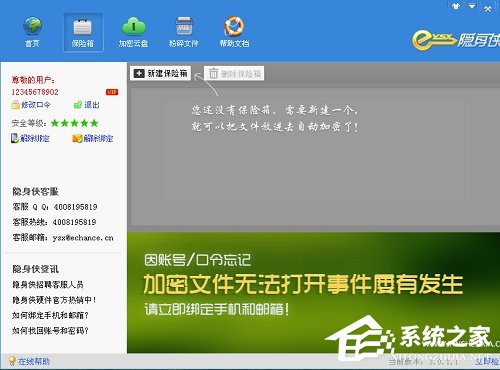This screenshot has height=370, width=500.
Task: Click the customer hotline number 4008195819
Action: [x=74, y=222]
